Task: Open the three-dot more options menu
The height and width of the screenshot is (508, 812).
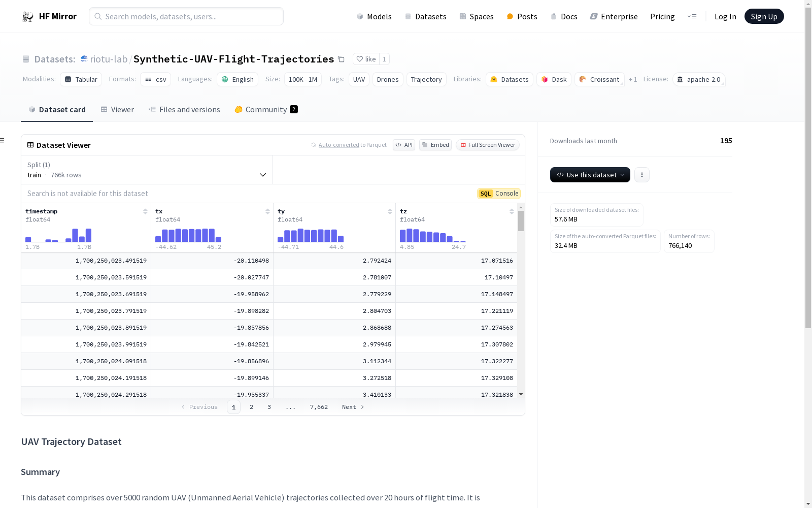Action: 642,175
